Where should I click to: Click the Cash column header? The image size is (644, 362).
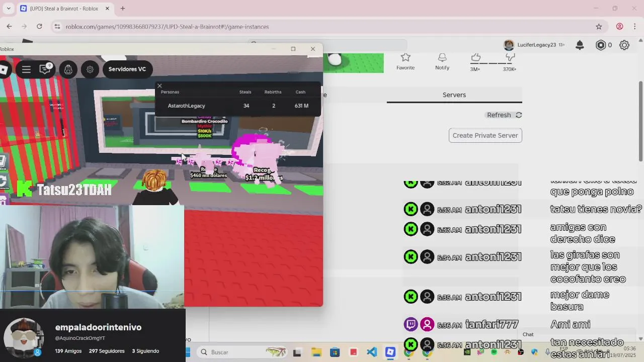pos(300,92)
